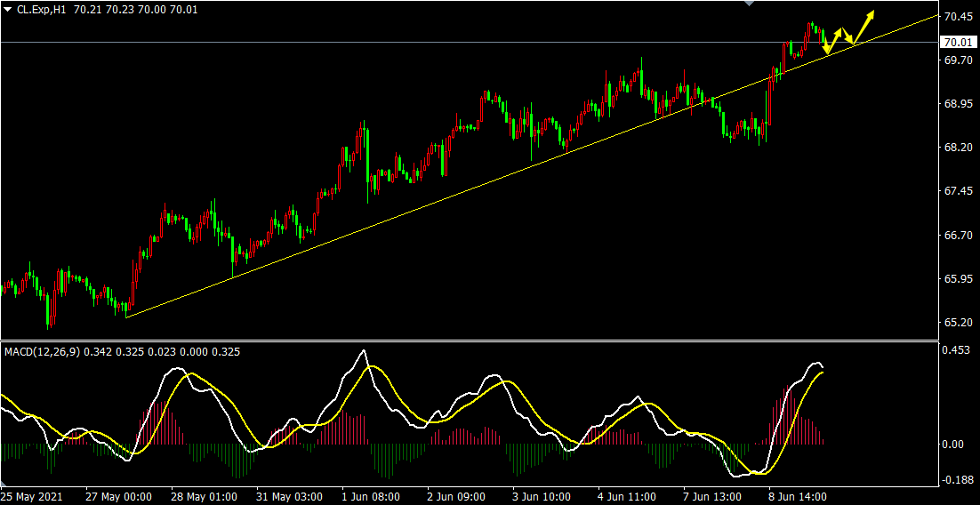
Task: Select the 25 May 2021 date label
Action: click(x=34, y=496)
